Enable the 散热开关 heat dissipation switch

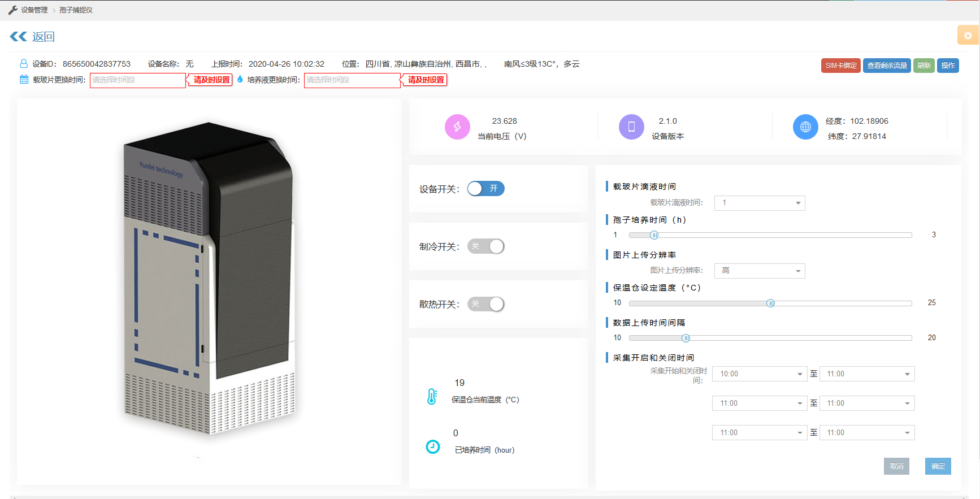coord(485,304)
